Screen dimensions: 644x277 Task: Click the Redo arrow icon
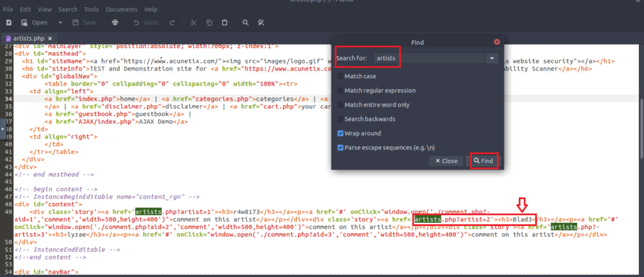172,23
